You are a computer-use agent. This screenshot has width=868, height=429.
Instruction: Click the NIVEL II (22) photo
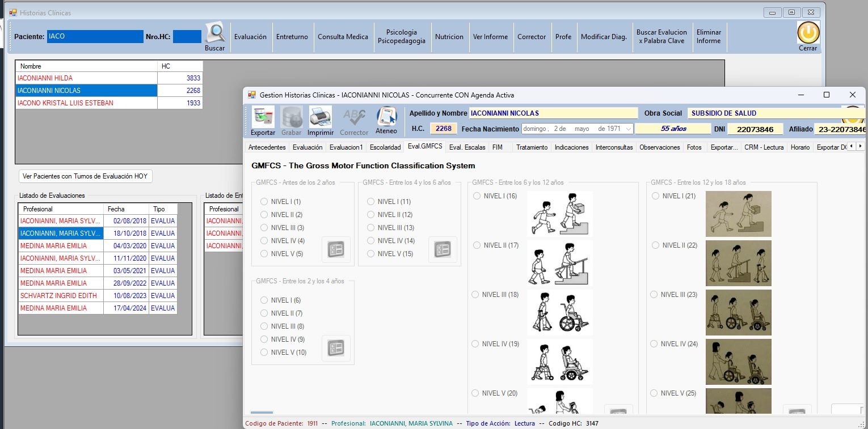click(x=739, y=263)
